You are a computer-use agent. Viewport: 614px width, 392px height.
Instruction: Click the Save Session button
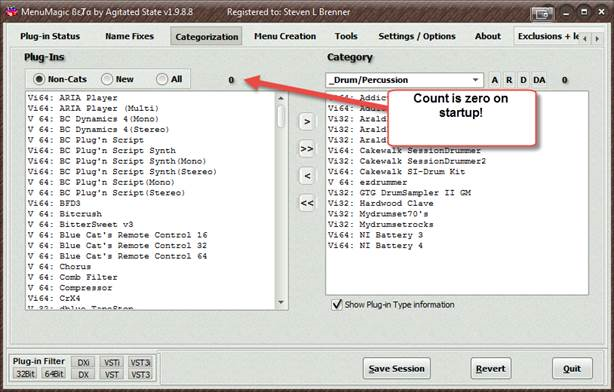396,369
